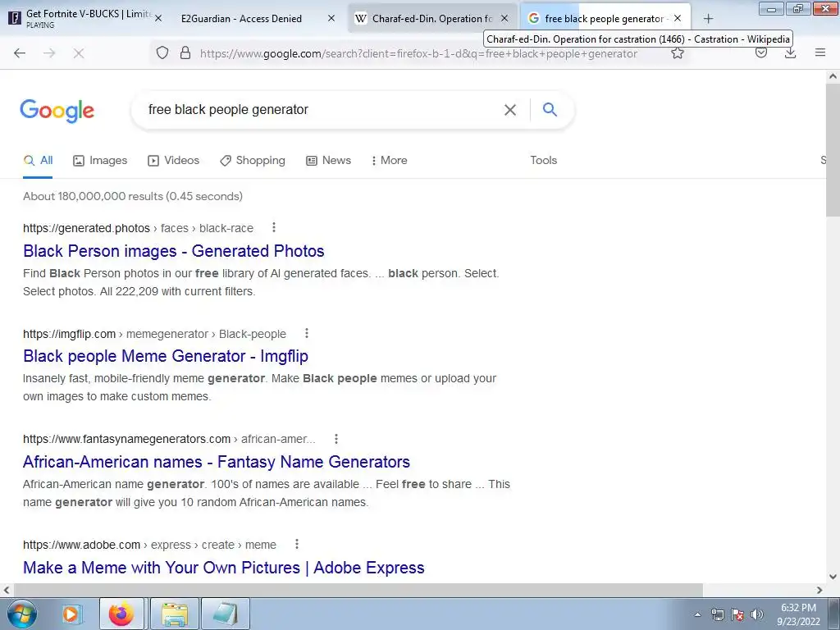This screenshot has height=630, width=840.
Task: Click the forward navigation arrow
Action: click(49, 53)
